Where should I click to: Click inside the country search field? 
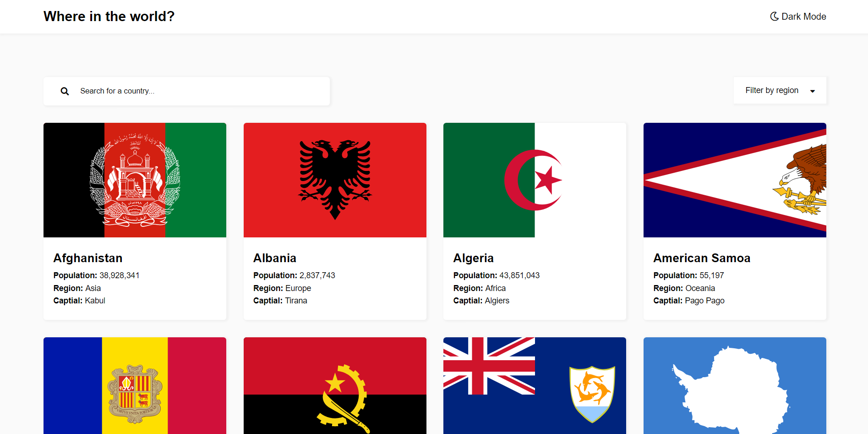[183, 91]
